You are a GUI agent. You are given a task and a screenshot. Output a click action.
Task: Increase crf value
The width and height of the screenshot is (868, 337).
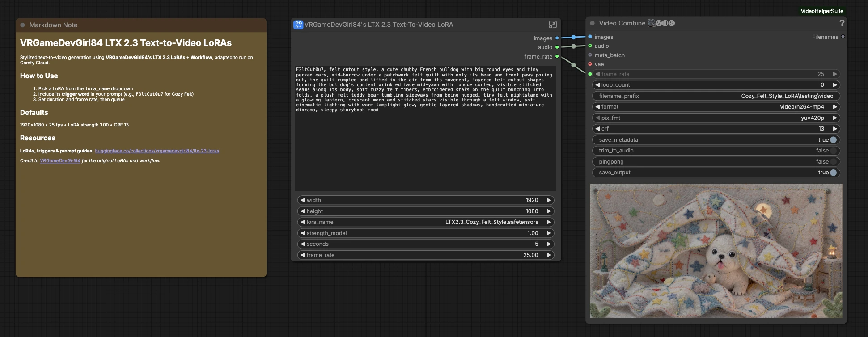click(834, 129)
